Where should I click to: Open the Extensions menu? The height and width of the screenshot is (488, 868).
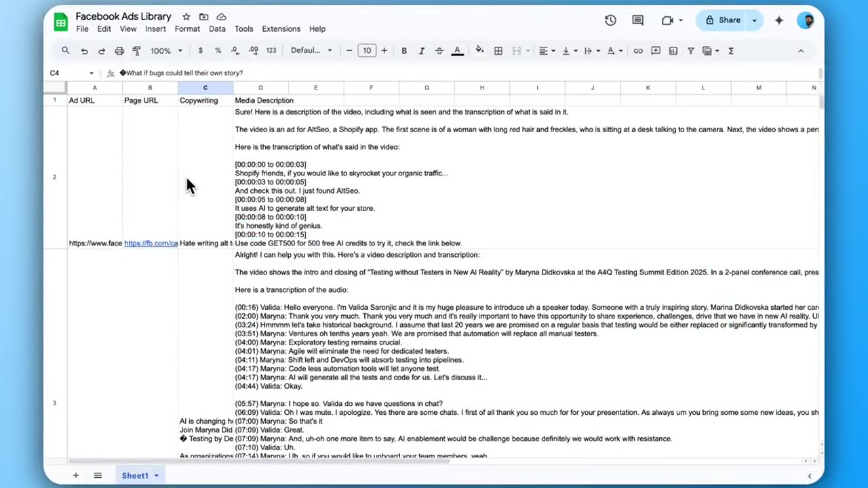281,29
